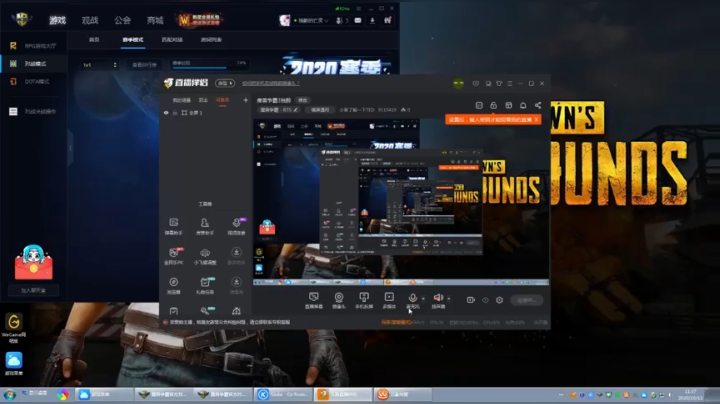Open the 1v1 mode dropdown
This screenshot has height=404, width=720.
tap(100, 65)
